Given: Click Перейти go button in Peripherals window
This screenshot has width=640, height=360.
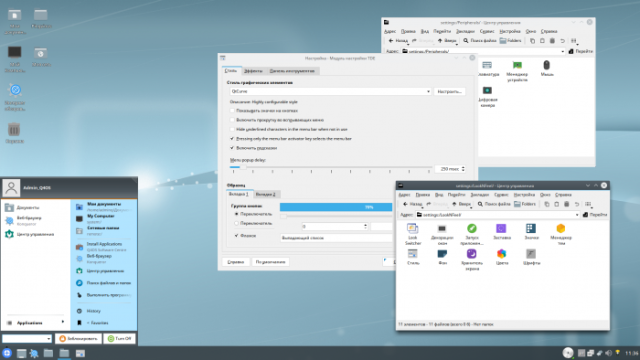Looking at the screenshot, I should click(580, 51).
